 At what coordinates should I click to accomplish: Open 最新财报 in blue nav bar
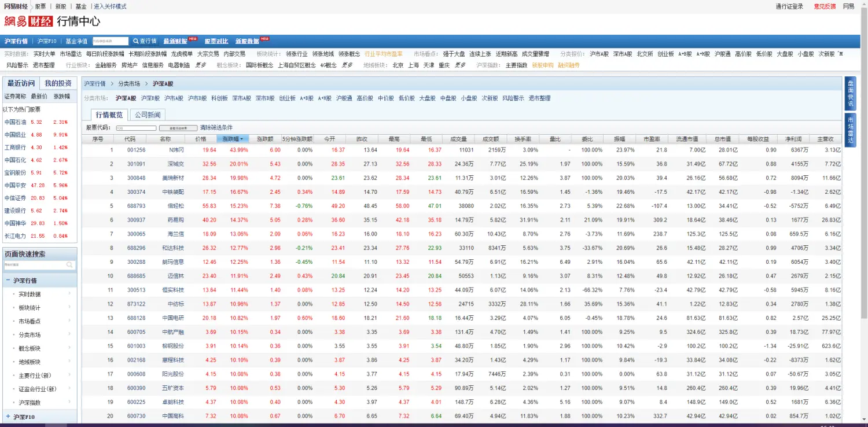coord(175,41)
